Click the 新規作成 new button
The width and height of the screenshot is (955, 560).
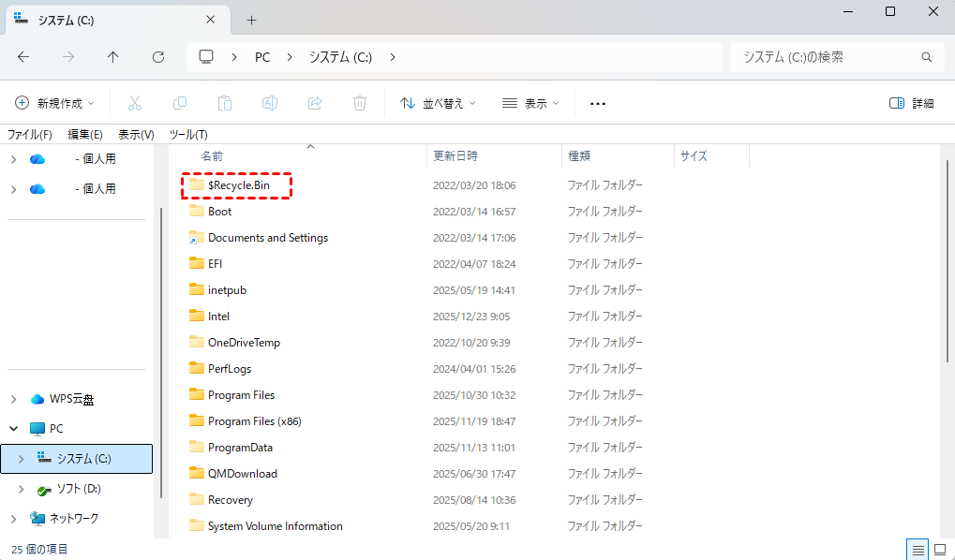55,103
